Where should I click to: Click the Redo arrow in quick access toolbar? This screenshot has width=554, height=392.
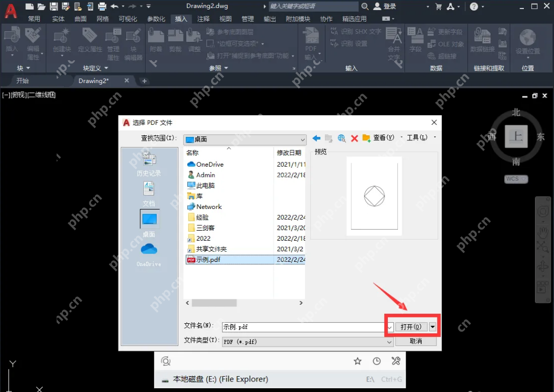[132, 6]
